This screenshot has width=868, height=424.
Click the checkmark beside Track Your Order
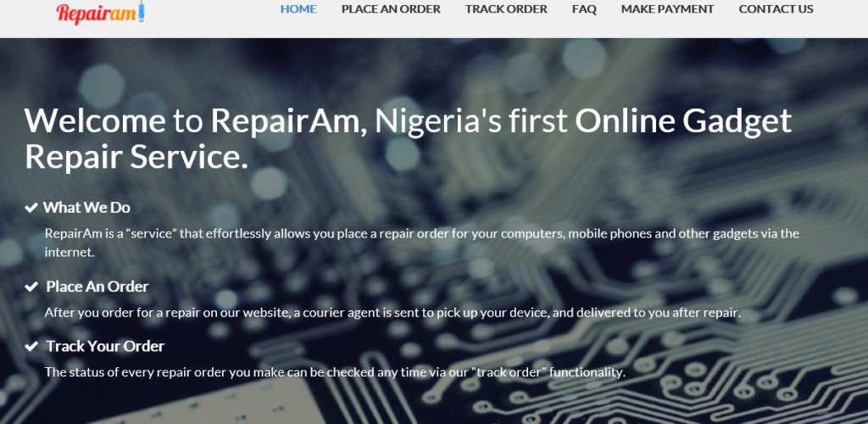(31, 347)
